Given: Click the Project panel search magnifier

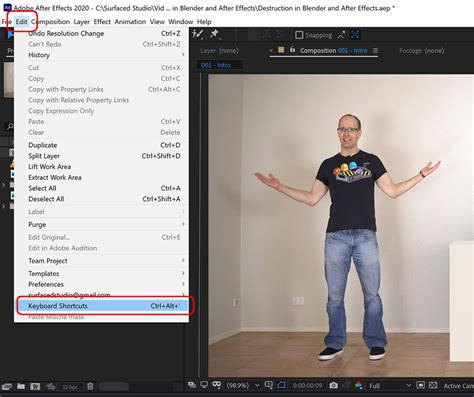Looking at the screenshot, I should [10, 126].
